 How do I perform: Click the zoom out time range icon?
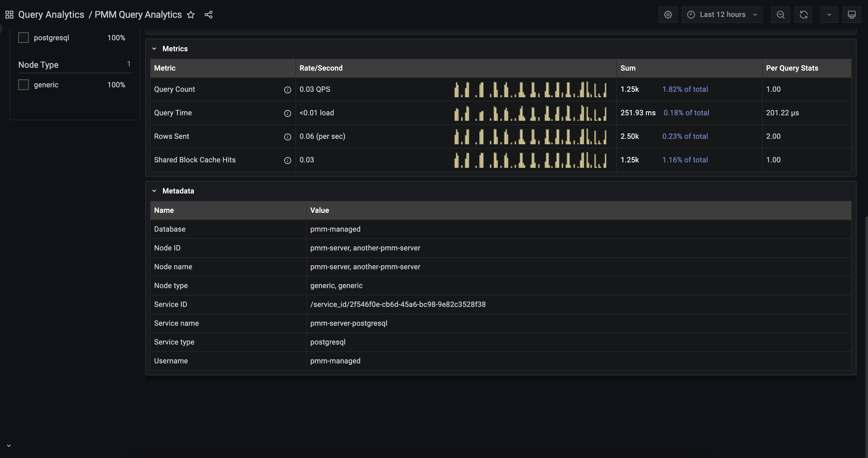tap(780, 15)
